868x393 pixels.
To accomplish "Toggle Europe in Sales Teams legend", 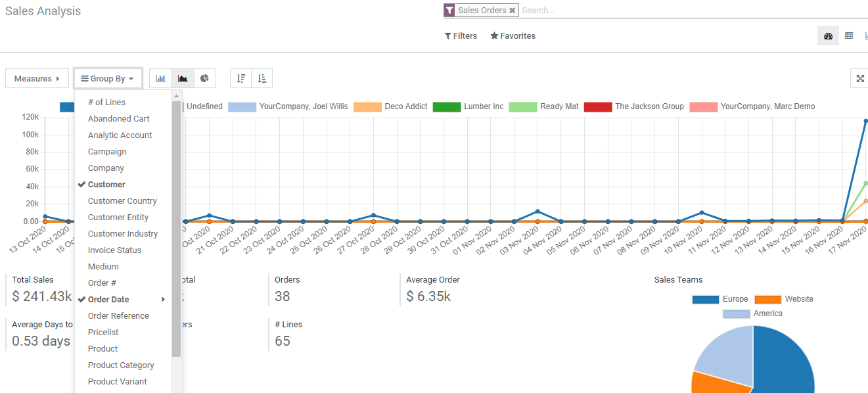I will (x=706, y=300).
